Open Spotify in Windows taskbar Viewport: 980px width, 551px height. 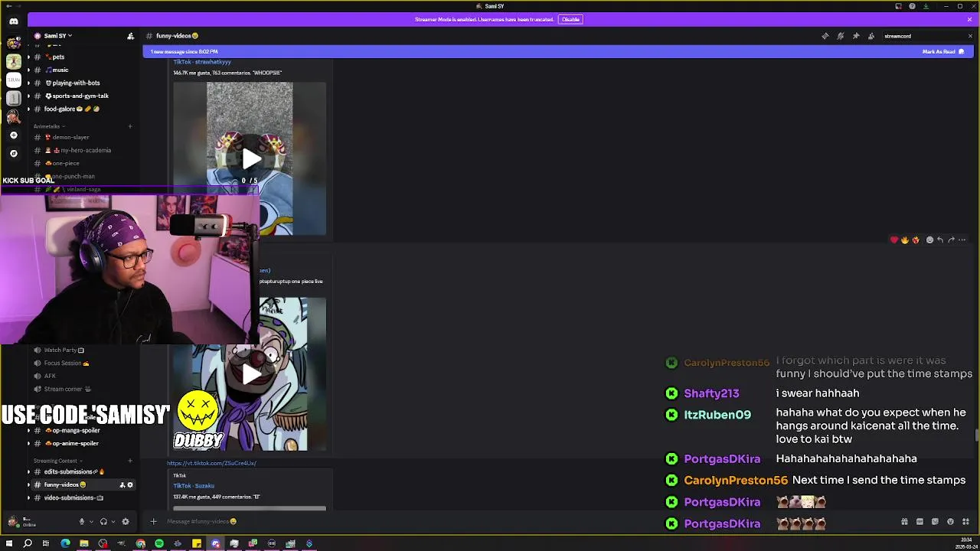pyautogui.click(x=159, y=543)
